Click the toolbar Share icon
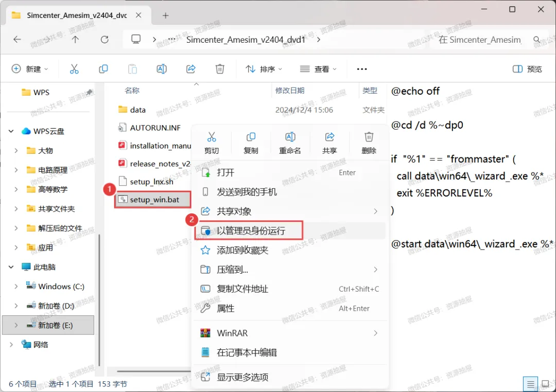 pyautogui.click(x=191, y=69)
